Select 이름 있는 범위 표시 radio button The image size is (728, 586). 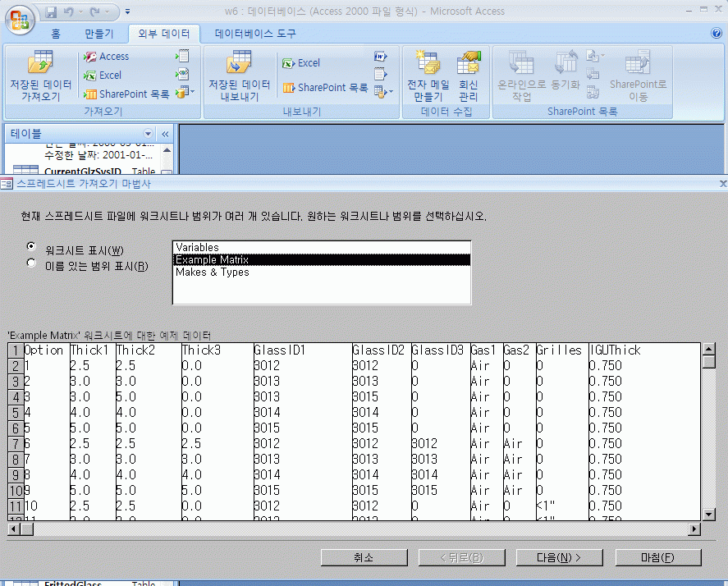[x=31, y=263]
